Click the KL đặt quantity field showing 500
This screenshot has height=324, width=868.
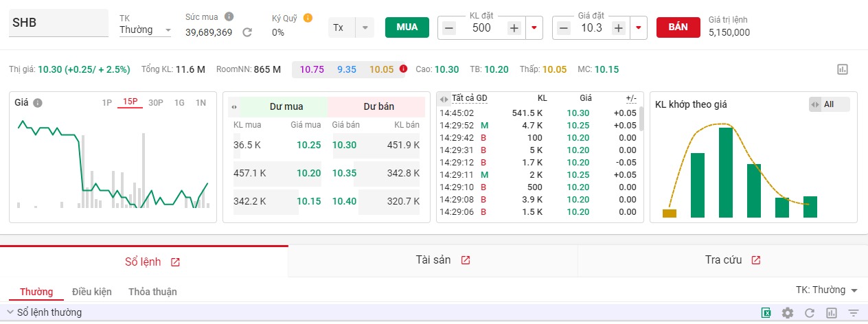[x=481, y=28]
